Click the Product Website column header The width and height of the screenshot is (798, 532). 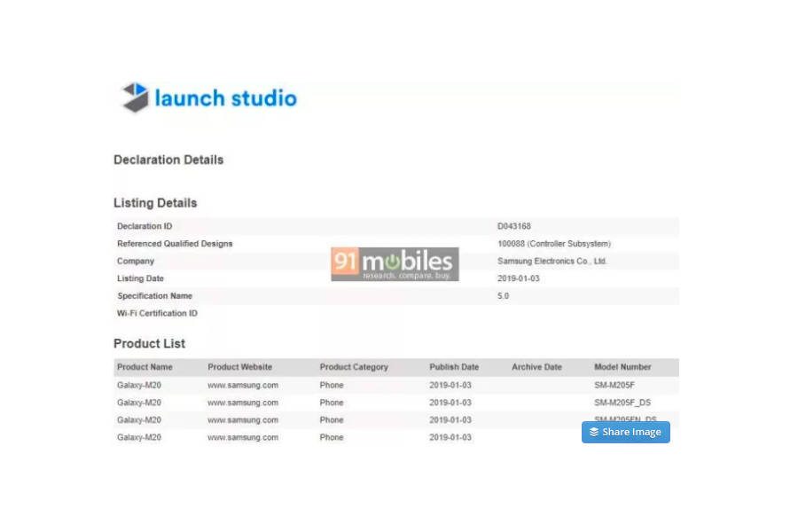(x=239, y=367)
